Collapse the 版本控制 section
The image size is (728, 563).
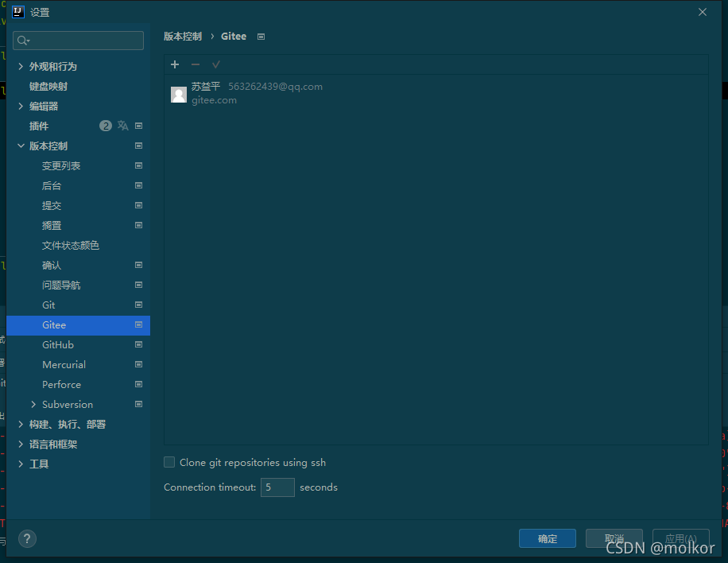[21, 146]
